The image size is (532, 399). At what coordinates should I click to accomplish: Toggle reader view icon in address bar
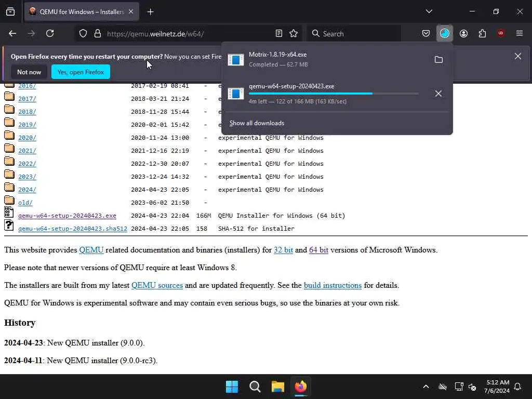tap(279, 33)
